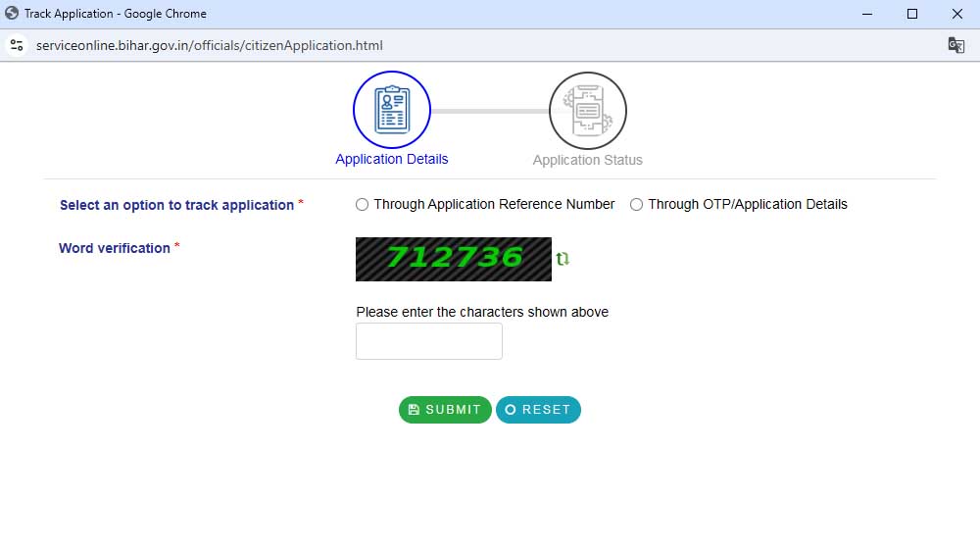Click the Application Status step icon
The height and width of the screenshot is (551, 980).
tap(587, 111)
